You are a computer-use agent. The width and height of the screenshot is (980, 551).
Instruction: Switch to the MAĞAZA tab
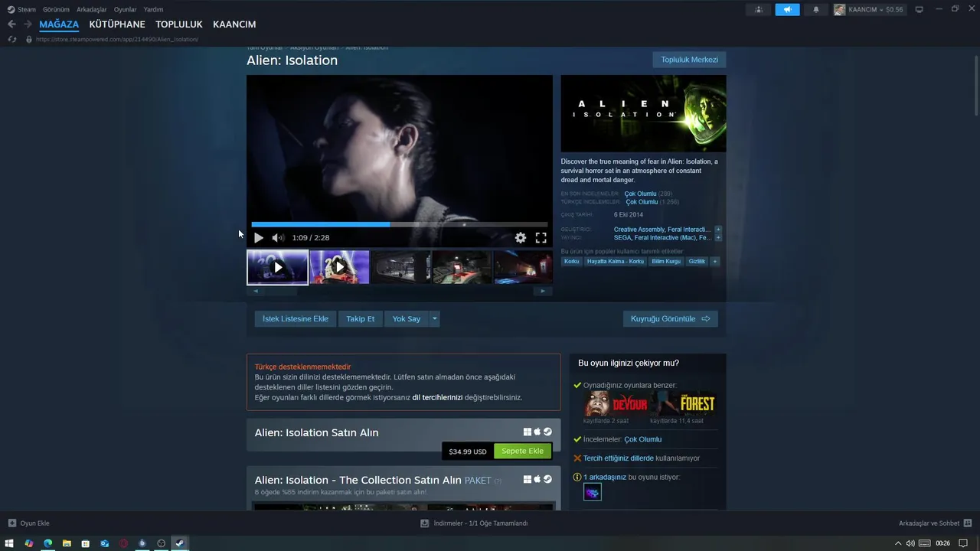[x=59, y=24]
